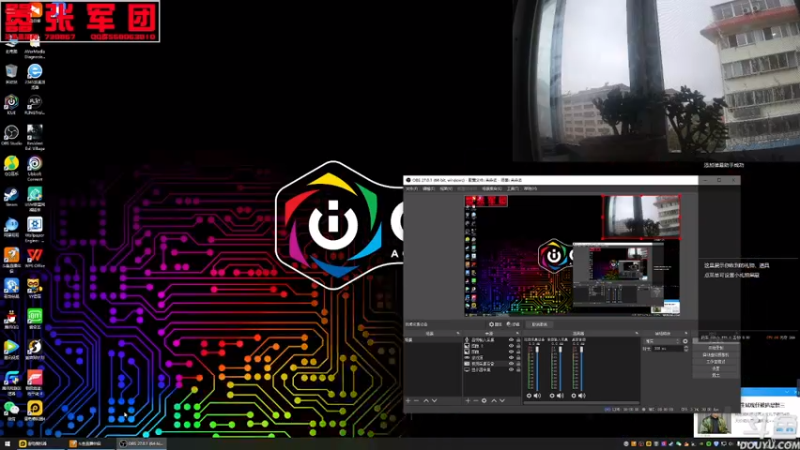
Task: Select the 场景 item in the Scenes list
Action: point(433,340)
